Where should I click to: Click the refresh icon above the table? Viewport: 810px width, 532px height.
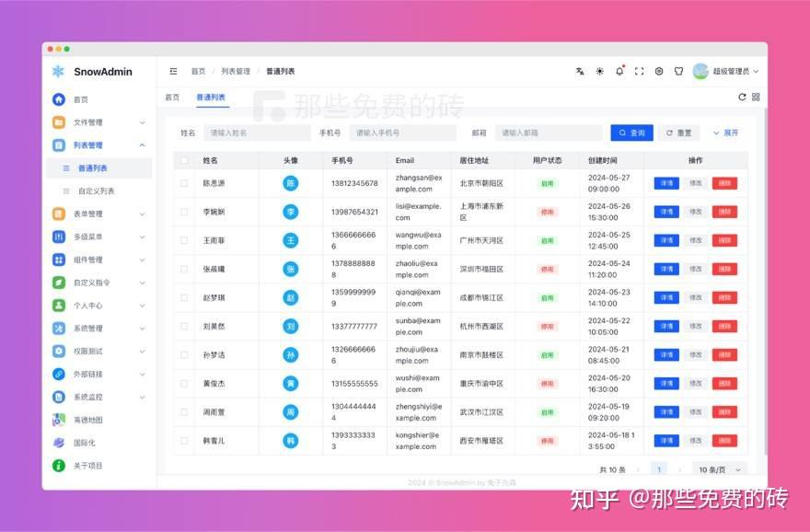(742, 97)
